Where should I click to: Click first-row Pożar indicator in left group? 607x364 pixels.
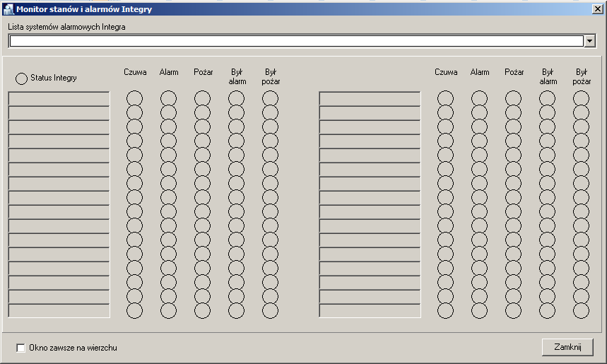pyautogui.click(x=203, y=98)
